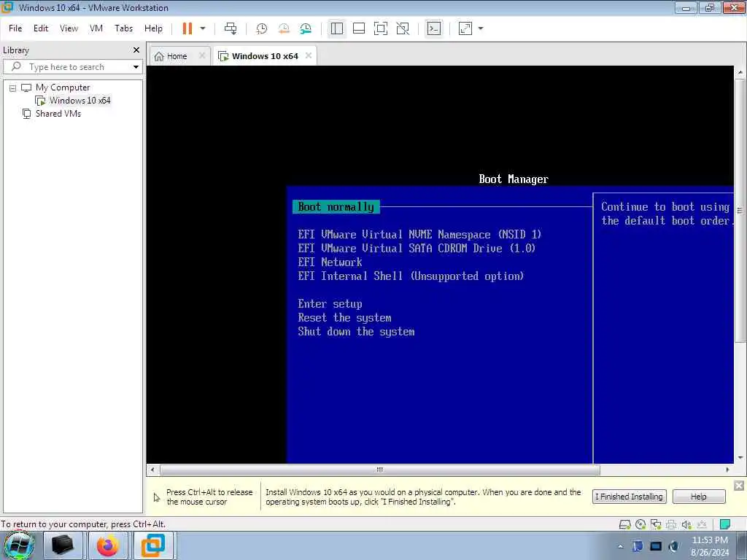Close the Windows 10 x64 tab
Screen dimensions: 747x560
tap(309, 55)
